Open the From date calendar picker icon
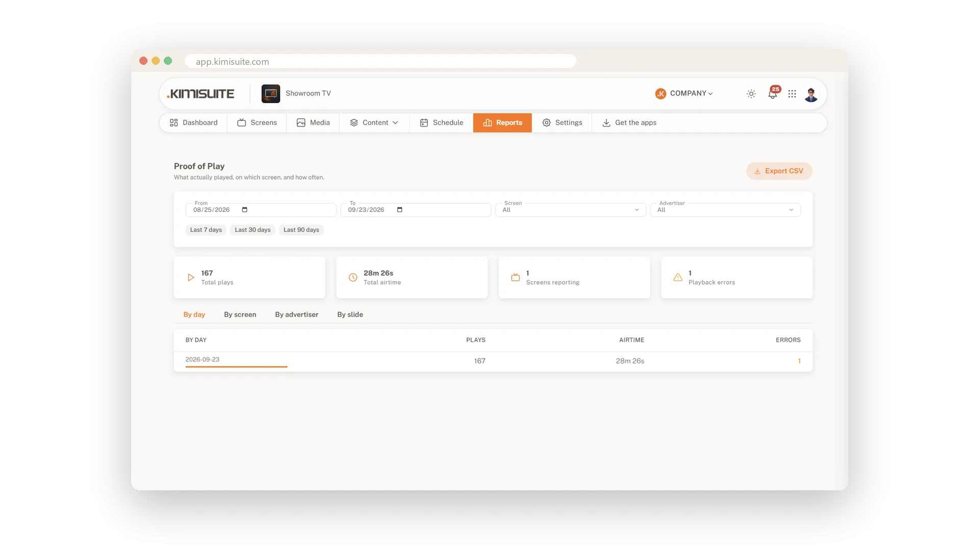The height and width of the screenshot is (551, 980). tap(244, 210)
